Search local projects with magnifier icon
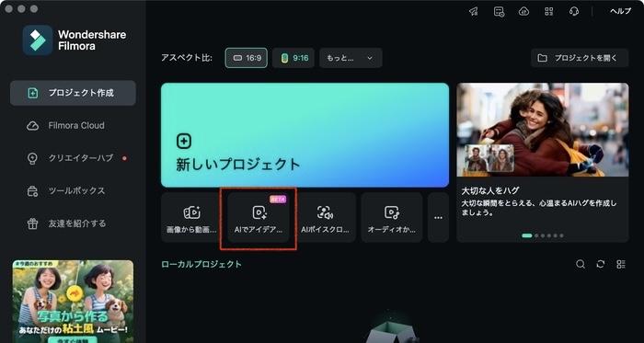This screenshot has width=644, height=343. tap(581, 264)
